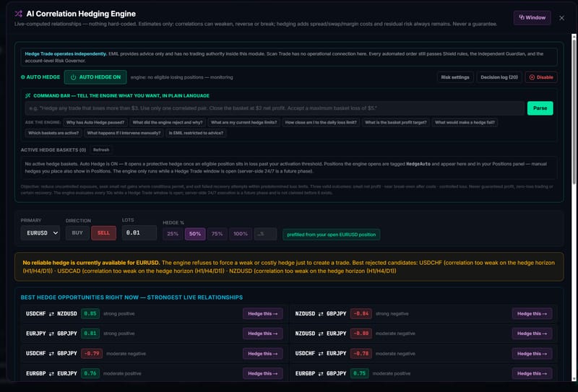The height and width of the screenshot is (392, 578).
Task: Hedge the NZDUSD GBPJPY pair
Action: pyautogui.click(x=532, y=314)
